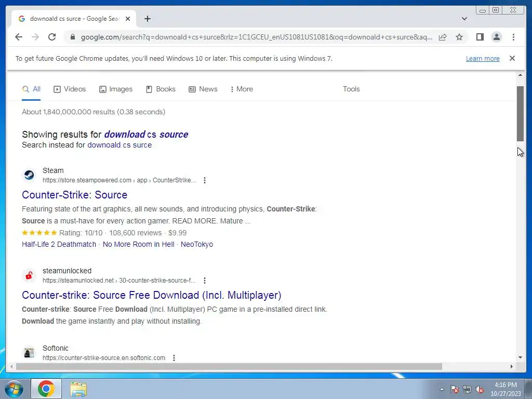Select the All search tab
Viewport: 532px width, 399px height.
point(31,89)
